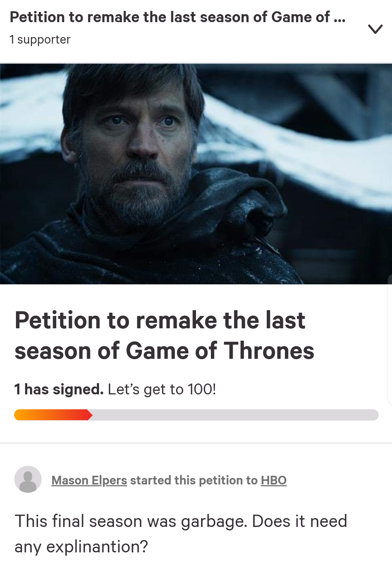
Task: Click the signature progress bar
Action: pos(196,415)
